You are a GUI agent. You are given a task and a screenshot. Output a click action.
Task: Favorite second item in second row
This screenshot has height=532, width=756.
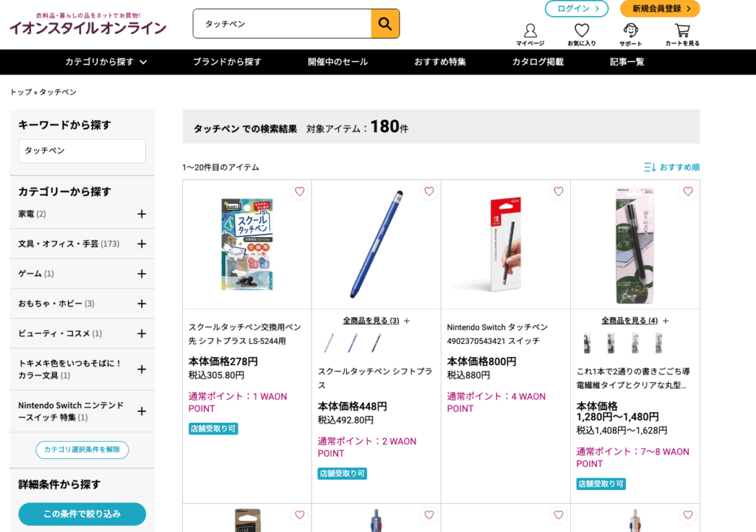[429, 514]
